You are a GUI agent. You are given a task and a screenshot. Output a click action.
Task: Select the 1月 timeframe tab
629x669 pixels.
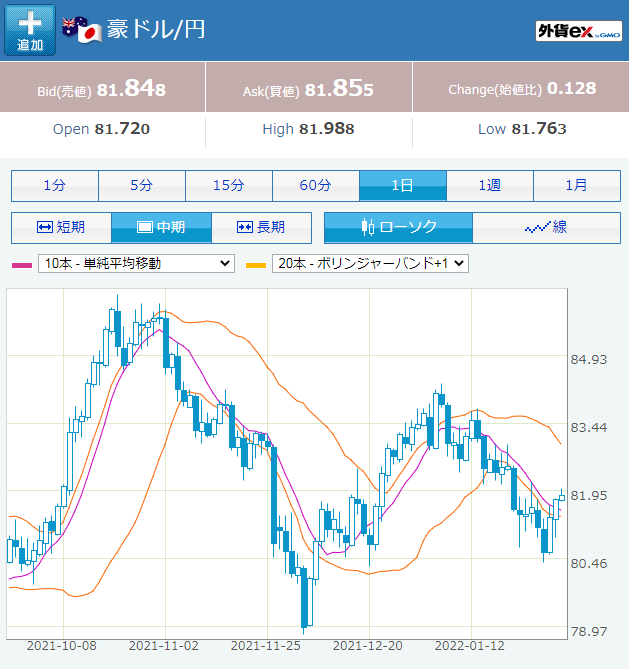[x=577, y=186]
